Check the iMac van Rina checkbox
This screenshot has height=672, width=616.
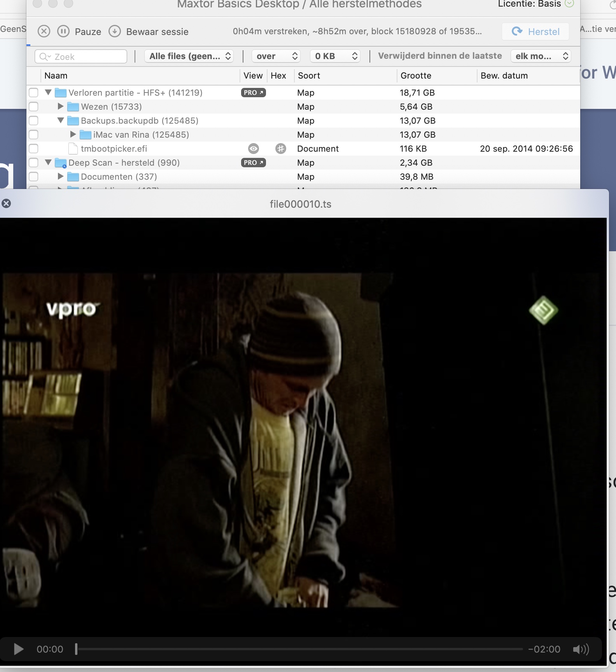pyautogui.click(x=33, y=135)
